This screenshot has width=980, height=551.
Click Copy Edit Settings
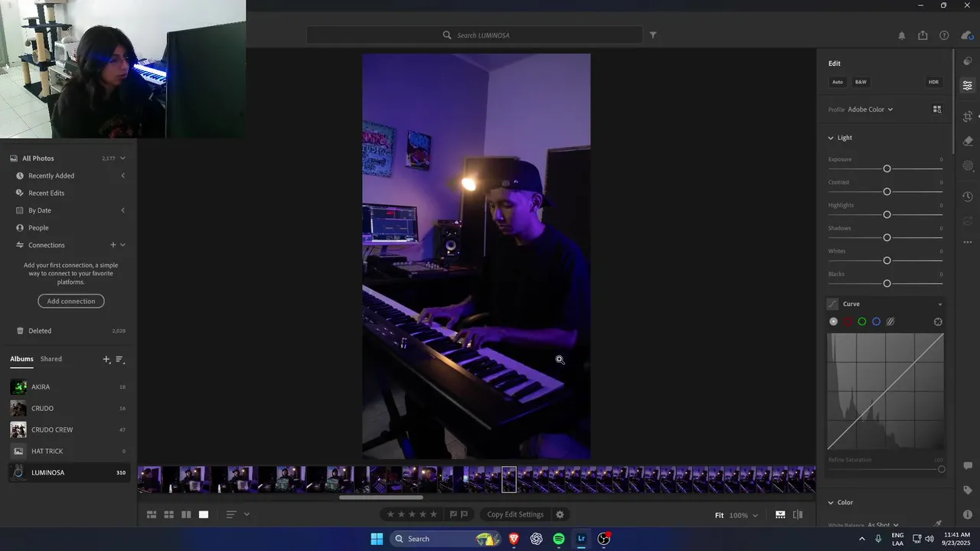(515, 514)
